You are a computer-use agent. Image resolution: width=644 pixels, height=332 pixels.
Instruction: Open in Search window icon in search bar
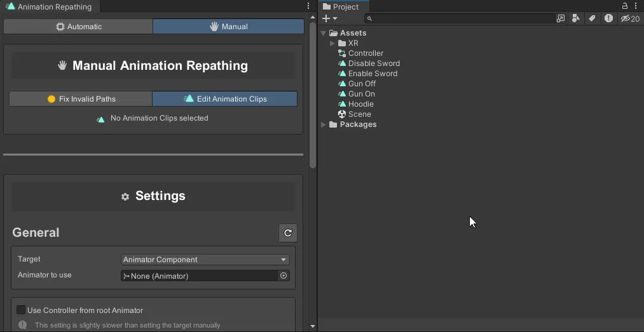(x=561, y=18)
